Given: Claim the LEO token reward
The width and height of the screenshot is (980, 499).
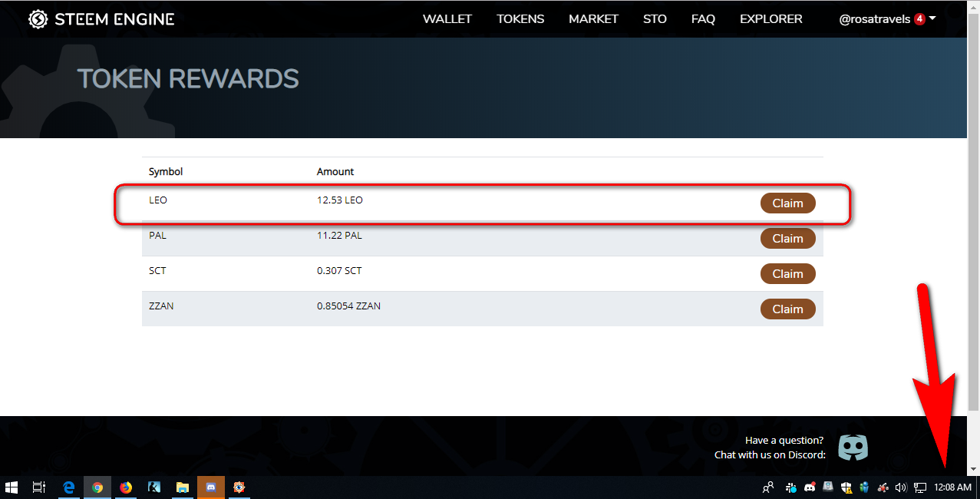Looking at the screenshot, I should pyautogui.click(x=787, y=203).
